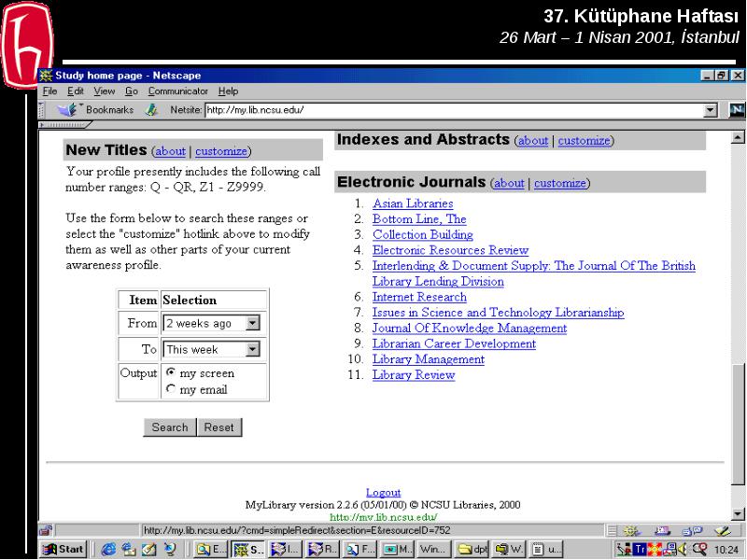Open Collection Building journal link

click(423, 235)
